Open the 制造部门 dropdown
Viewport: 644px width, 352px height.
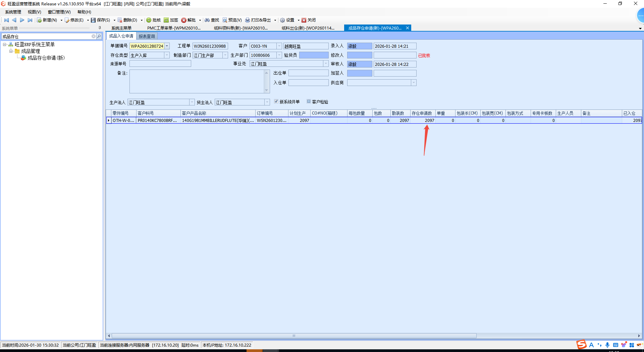225,55
